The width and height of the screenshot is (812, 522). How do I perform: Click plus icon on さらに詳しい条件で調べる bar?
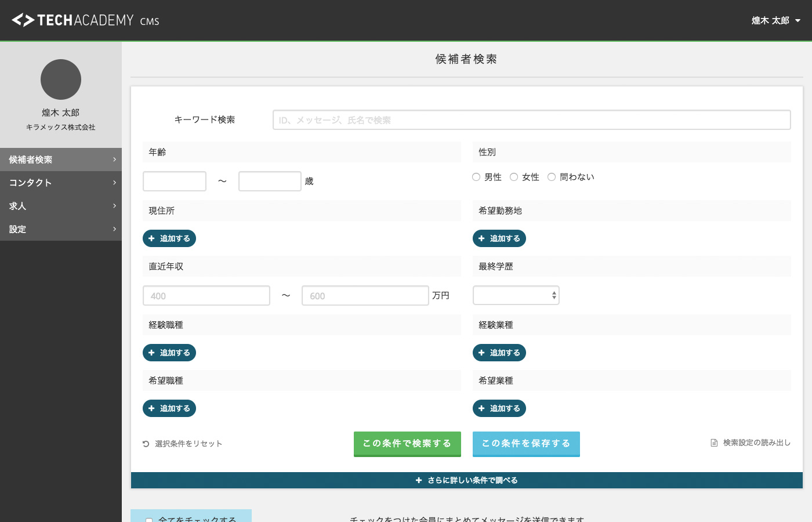[x=419, y=480]
